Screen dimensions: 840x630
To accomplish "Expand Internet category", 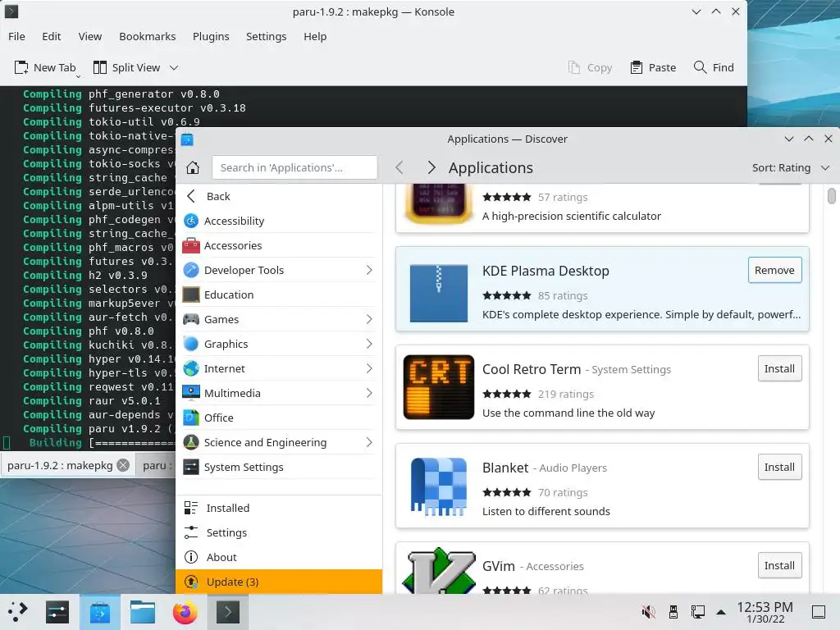I will [369, 368].
